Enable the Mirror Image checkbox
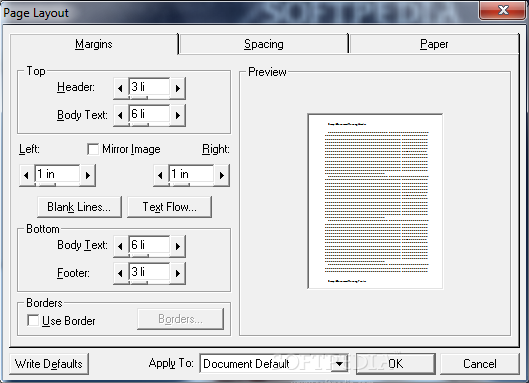This screenshot has width=529, height=383. [x=93, y=149]
